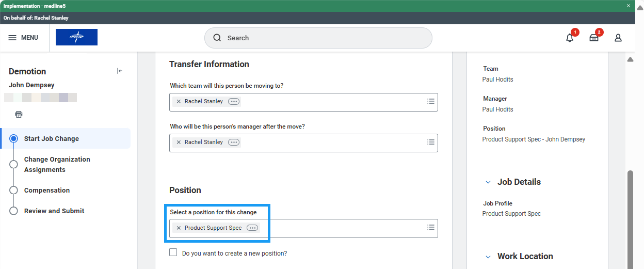
Task: Open the main MENU
Action: (x=23, y=38)
